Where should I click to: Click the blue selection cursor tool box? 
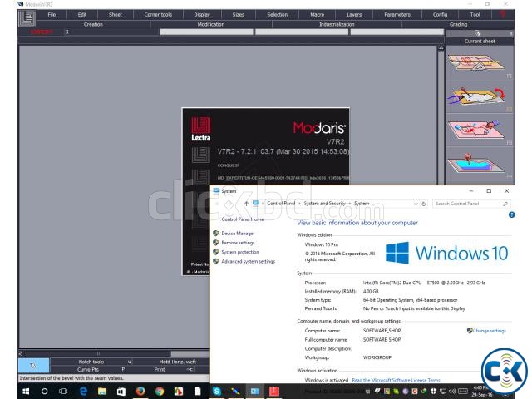[x=33, y=366]
